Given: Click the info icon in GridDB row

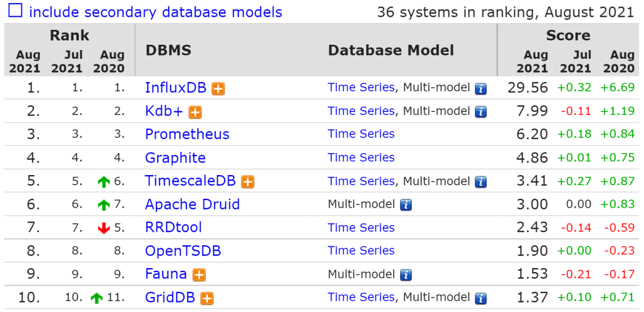Looking at the screenshot, I should pos(481,298).
